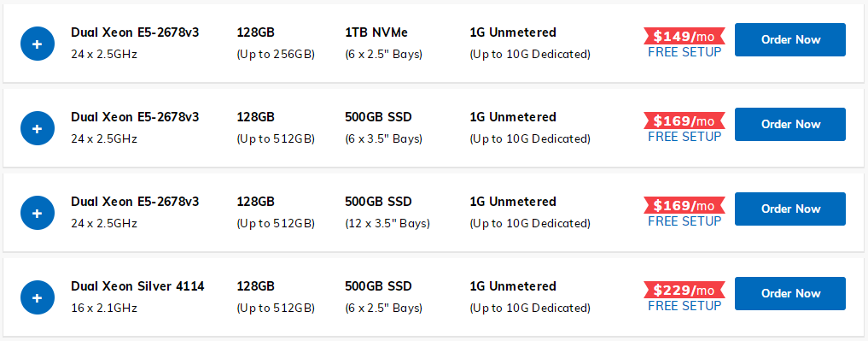
Task: Expand the $149/mo server row plus icon
Action: (37, 44)
